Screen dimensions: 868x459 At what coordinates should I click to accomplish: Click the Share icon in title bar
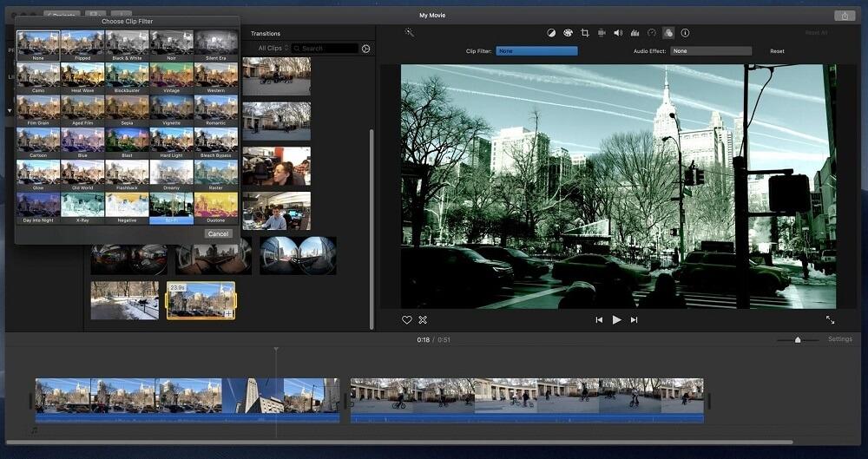click(844, 16)
